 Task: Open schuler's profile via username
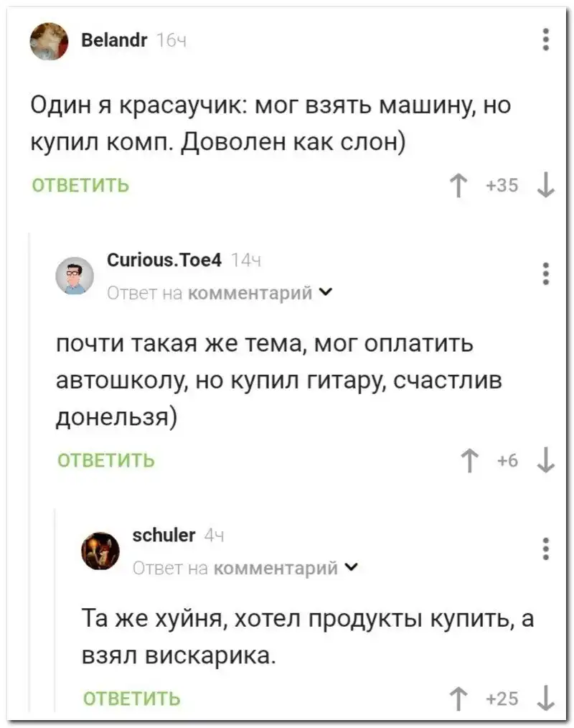coord(164,535)
